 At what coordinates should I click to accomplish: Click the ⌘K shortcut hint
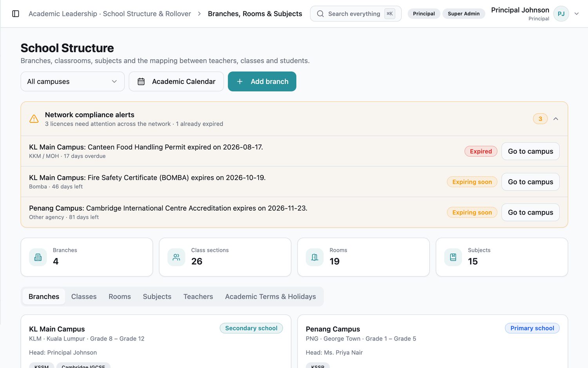(390, 14)
